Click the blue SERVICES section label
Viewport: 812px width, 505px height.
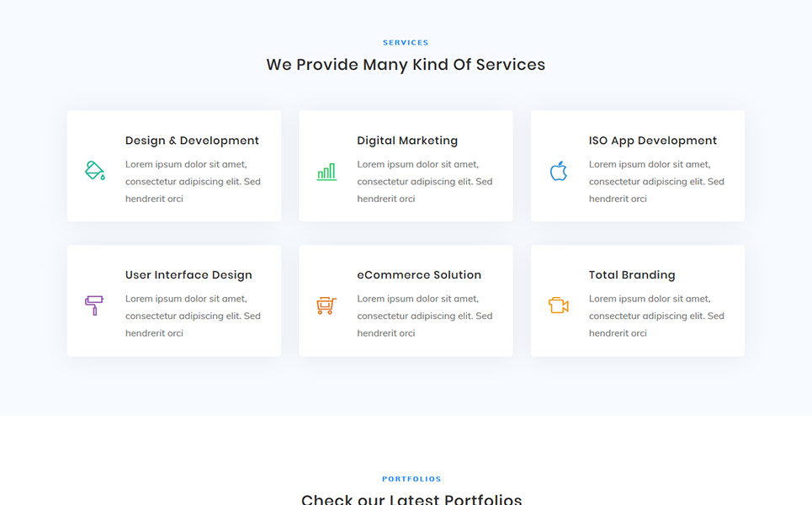pos(406,42)
